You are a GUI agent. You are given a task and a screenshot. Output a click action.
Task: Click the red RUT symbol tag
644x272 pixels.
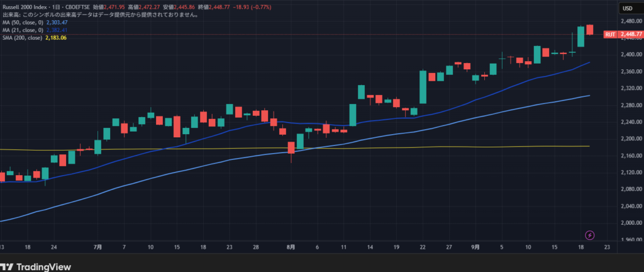[609, 34]
